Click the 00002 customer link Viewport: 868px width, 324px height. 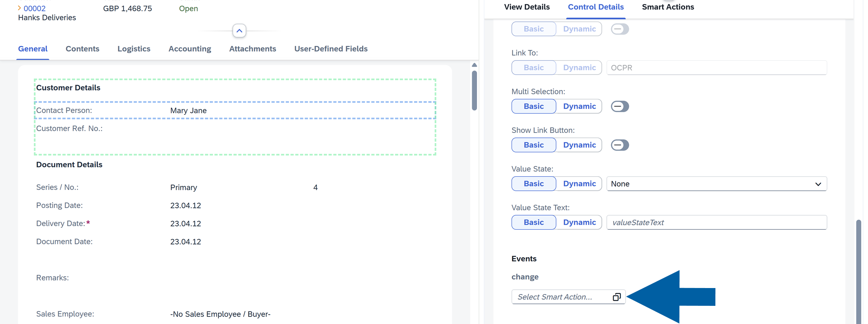pos(35,8)
